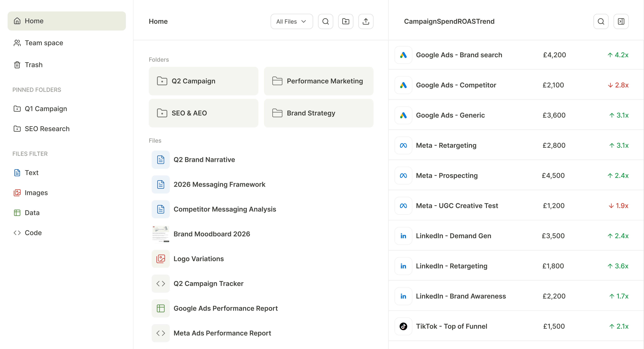Open the All Files dropdown
The image size is (644, 349).
pyautogui.click(x=291, y=21)
